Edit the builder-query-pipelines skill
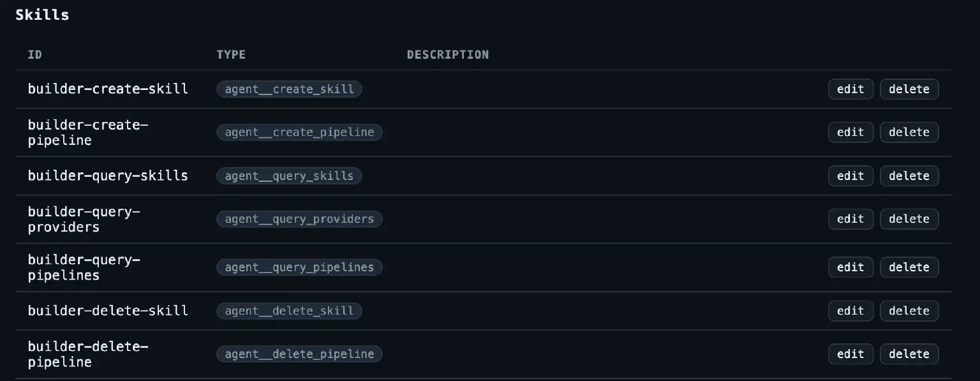This screenshot has width=980, height=381. tap(850, 267)
